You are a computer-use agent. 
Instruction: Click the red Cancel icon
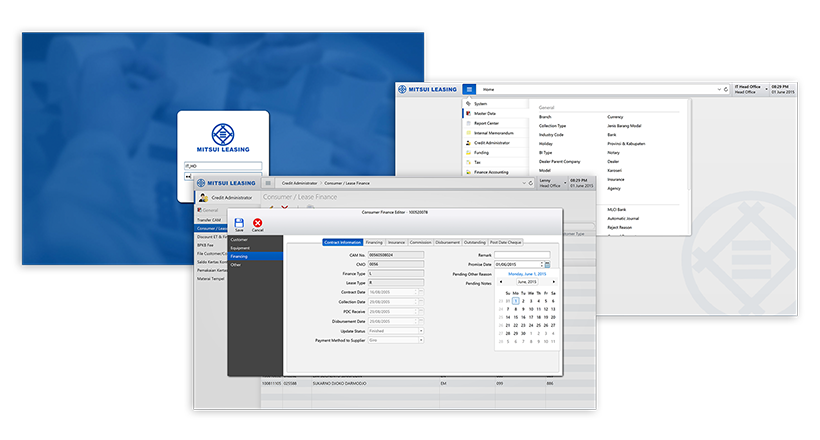257,223
